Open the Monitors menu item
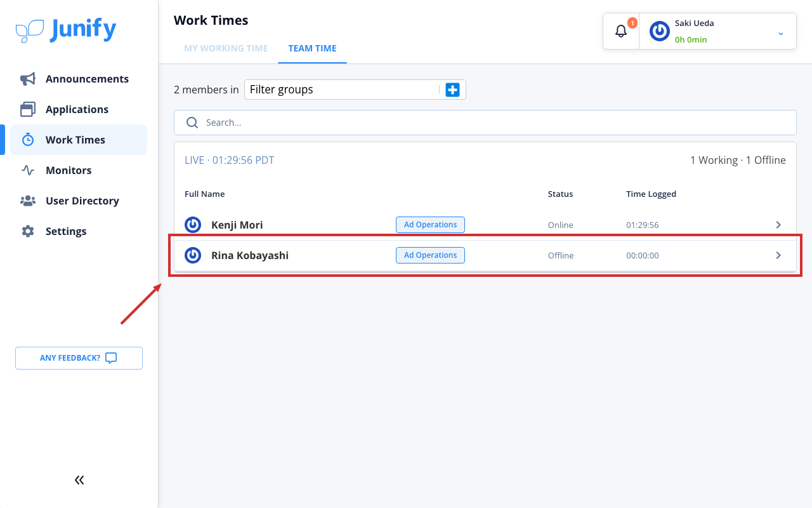Screen dimensions: 812x508 tap(79, 170)
